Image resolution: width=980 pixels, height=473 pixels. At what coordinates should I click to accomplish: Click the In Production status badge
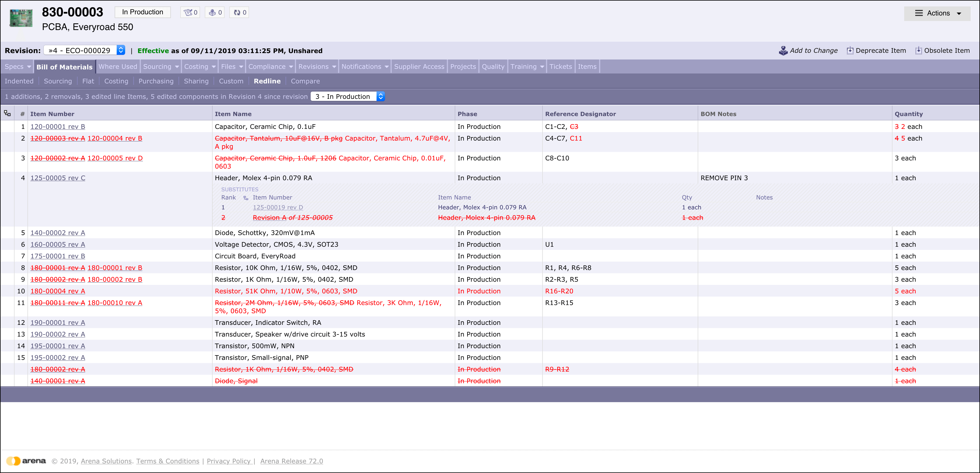point(143,12)
